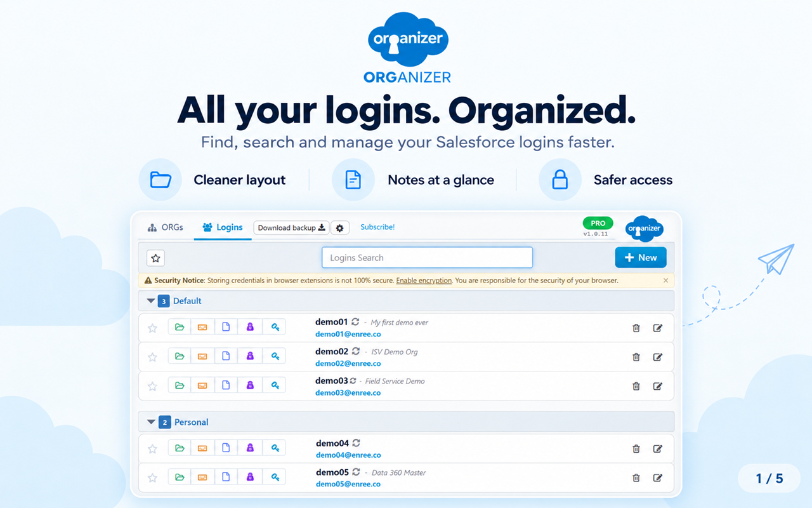Edit the demo04 login entry
The image size is (812, 508).
click(658, 448)
